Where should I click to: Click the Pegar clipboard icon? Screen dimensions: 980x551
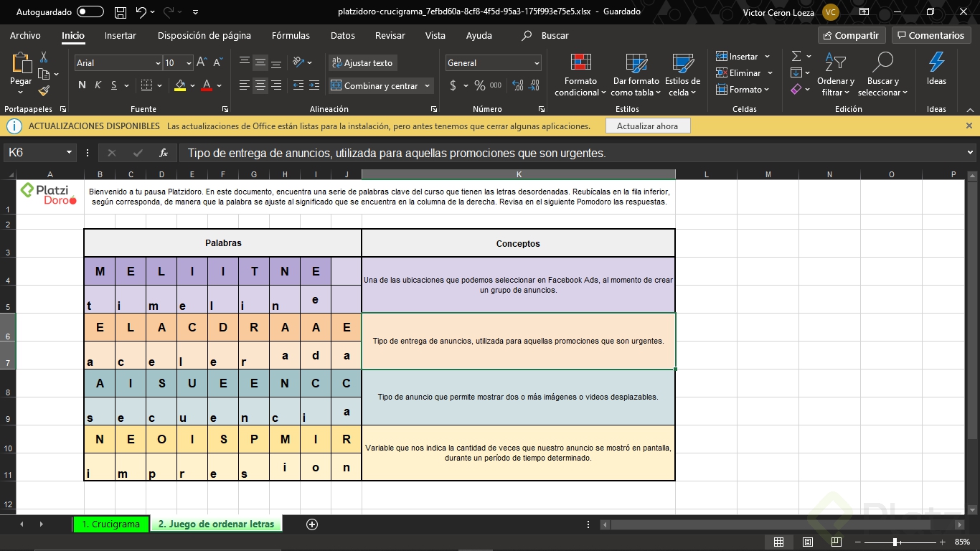tap(21, 64)
